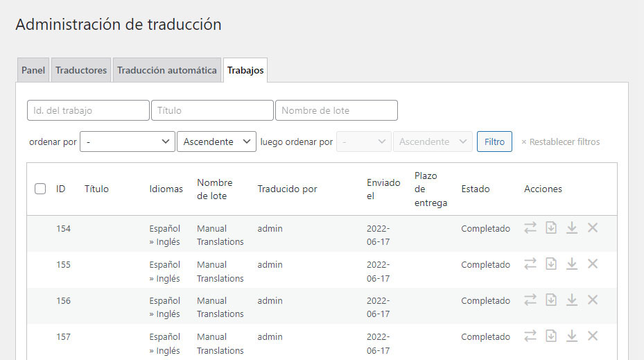Open the second Ascendente order dropdown
The image size is (644, 360).
click(433, 142)
